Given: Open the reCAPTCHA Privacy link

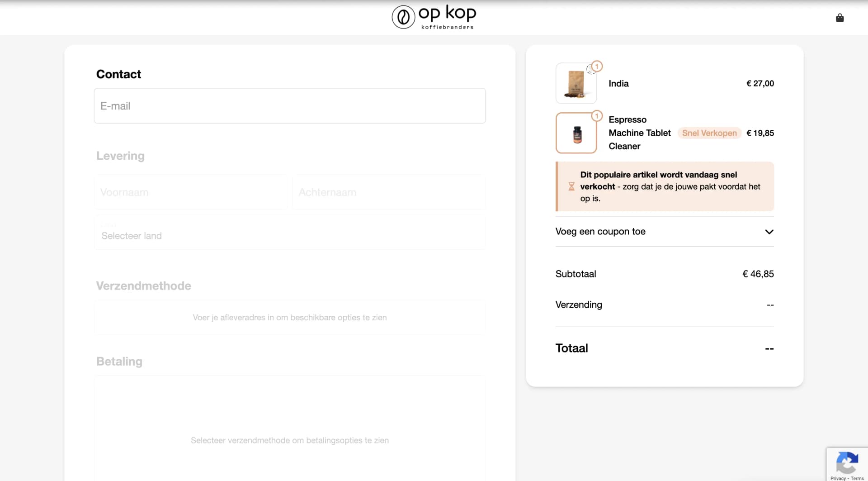Looking at the screenshot, I should point(838,478).
